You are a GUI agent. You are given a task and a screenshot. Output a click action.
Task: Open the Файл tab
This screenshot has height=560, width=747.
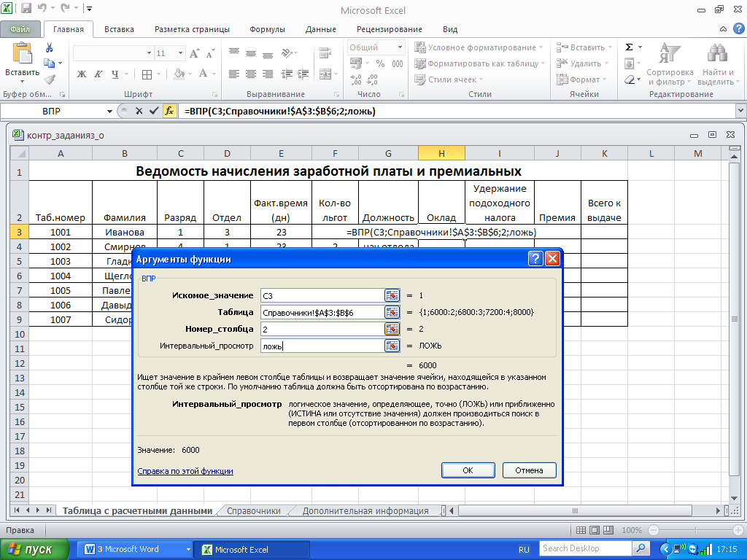coord(20,29)
